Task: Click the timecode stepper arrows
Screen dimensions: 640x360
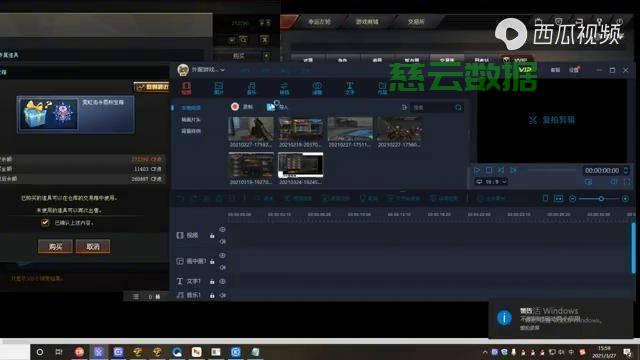Action: coord(626,170)
